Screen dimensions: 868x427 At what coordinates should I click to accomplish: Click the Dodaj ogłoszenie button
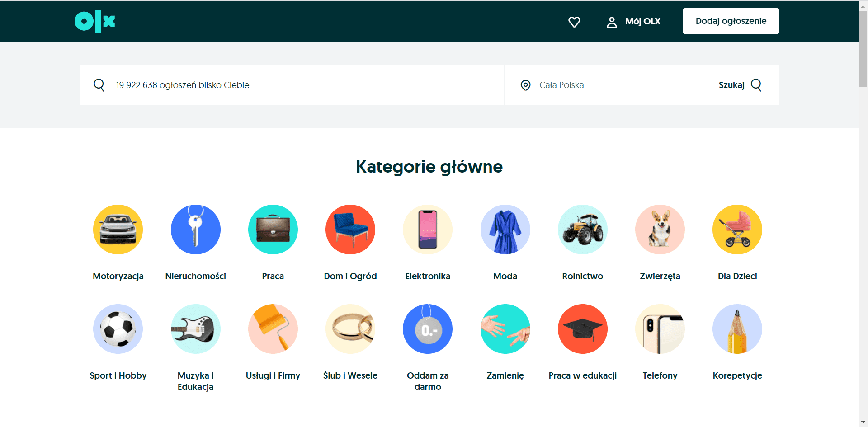tap(731, 21)
